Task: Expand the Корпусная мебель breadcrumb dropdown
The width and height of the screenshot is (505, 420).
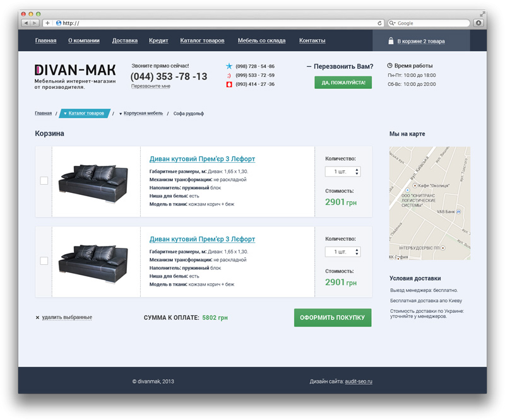Action: point(121,114)
